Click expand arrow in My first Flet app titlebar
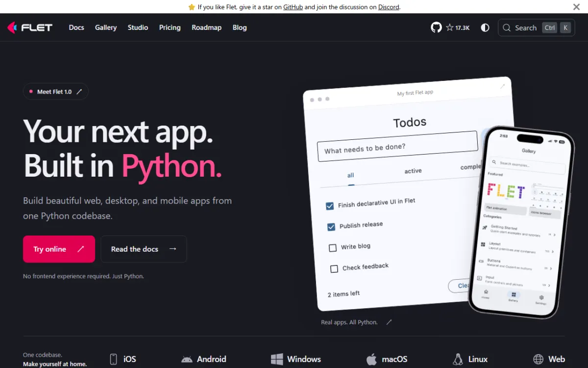Screen dimensions: 588x368 [x=502, y=86]
